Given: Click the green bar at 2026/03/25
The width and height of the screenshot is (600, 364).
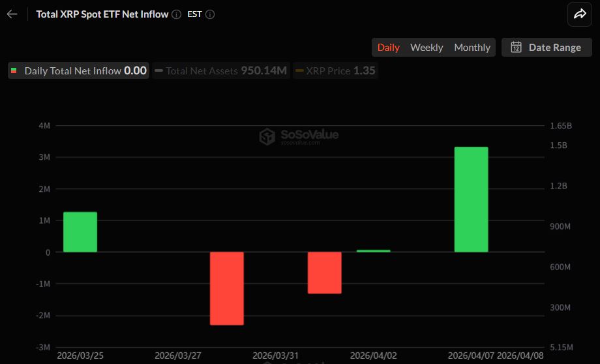Looking at the screenshot, I should coord(80,232).
